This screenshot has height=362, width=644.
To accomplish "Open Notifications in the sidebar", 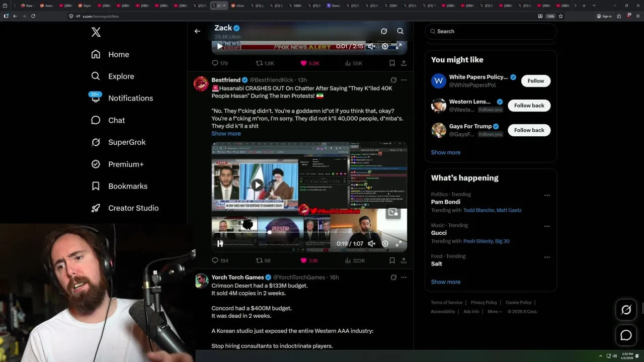I will tap(122, 98).
